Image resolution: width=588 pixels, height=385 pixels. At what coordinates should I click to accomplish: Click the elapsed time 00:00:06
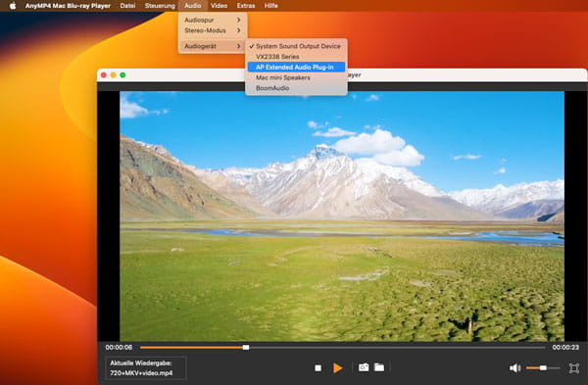pyautogui.click(x=119, y=348)
